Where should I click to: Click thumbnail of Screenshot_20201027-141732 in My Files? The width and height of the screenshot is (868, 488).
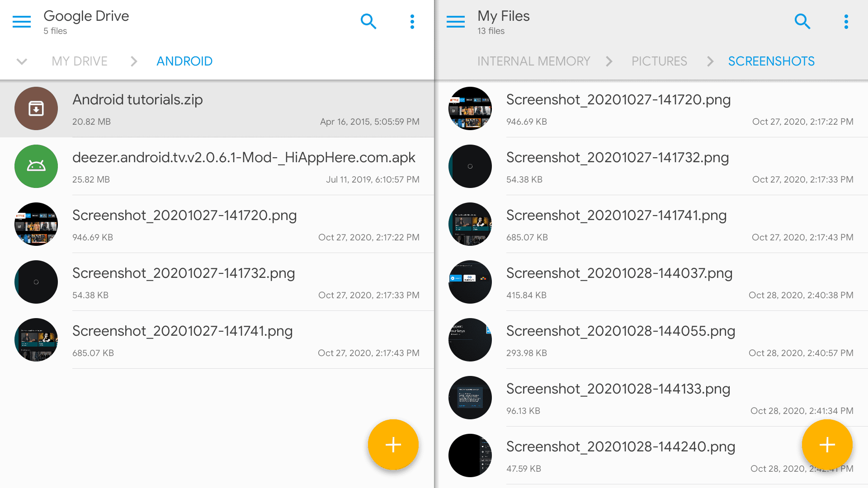click(470, 166)
